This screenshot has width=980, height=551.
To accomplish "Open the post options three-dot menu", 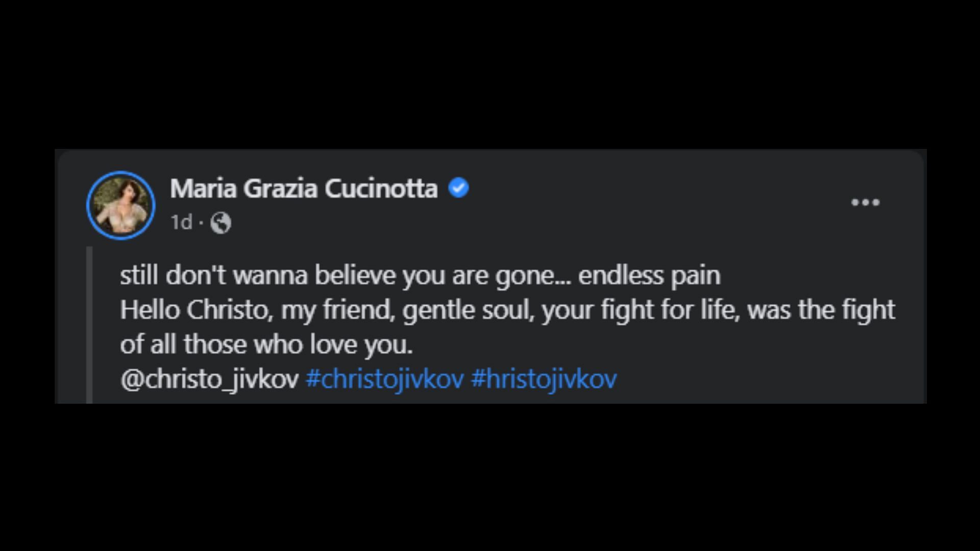I will coord(865,203).
